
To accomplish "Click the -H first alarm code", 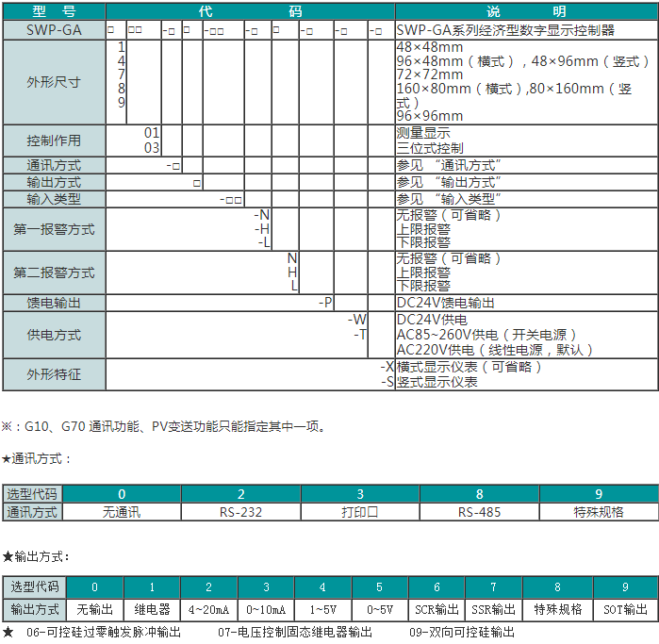I will (262, 229).
